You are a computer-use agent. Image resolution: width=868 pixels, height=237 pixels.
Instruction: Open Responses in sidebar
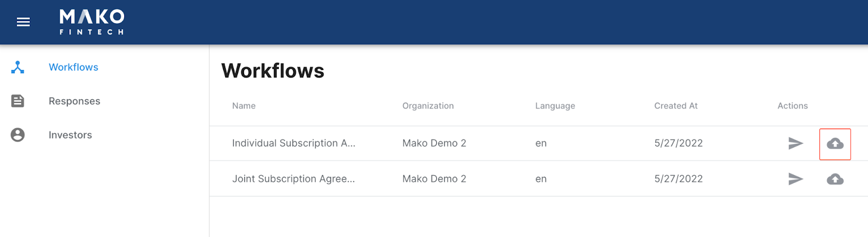[x=74, y=101]
